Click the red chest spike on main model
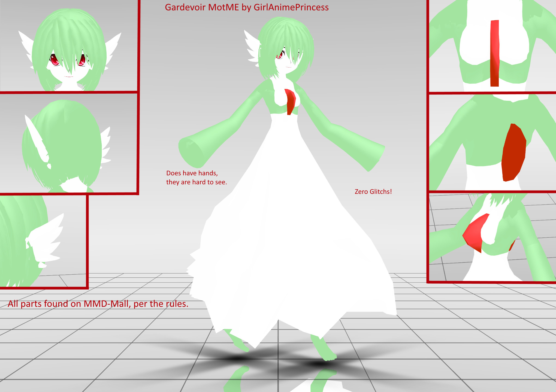The image size is (556, 392). [x=290, y=102]
